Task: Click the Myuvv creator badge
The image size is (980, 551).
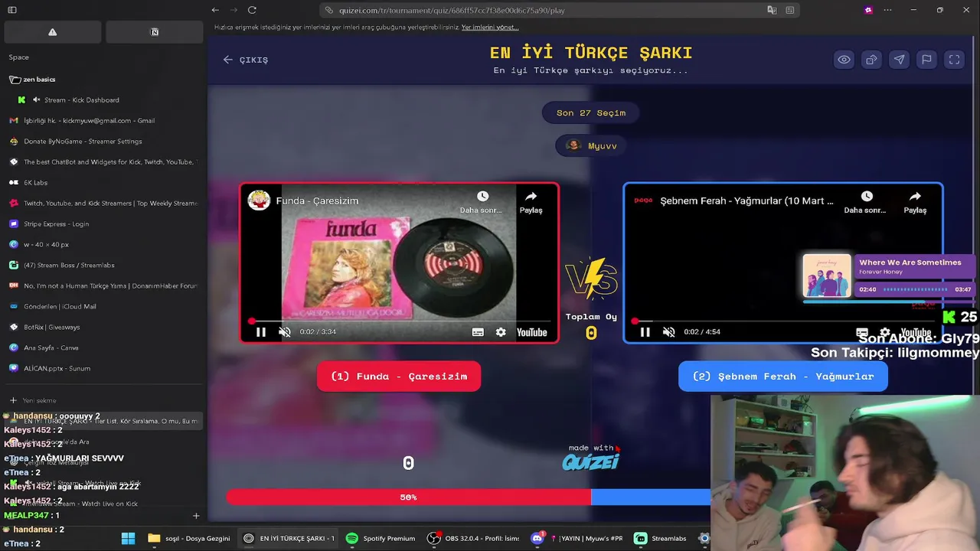Action: point(591,146)
